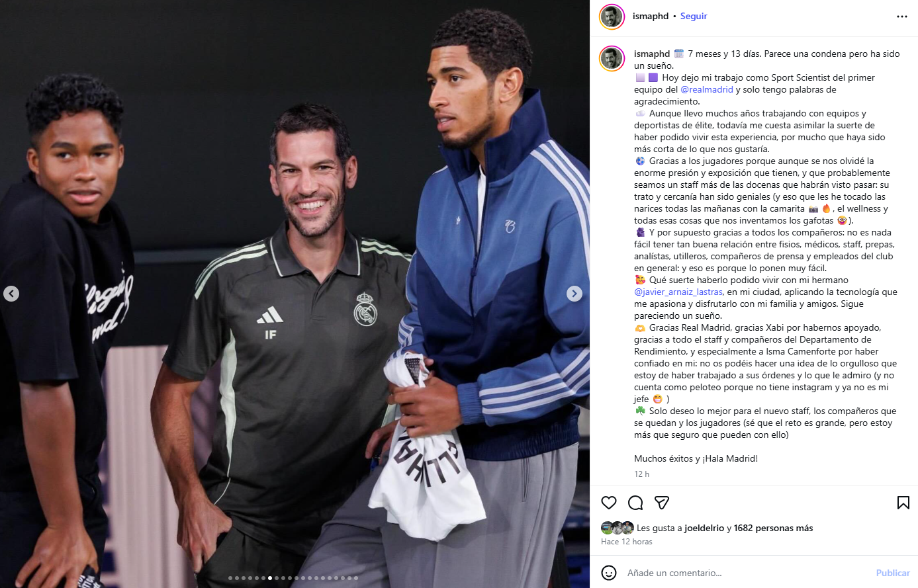The image size is (918, 588).
Task: Save the post with the bookmark icon
Action: pos(903,503)
